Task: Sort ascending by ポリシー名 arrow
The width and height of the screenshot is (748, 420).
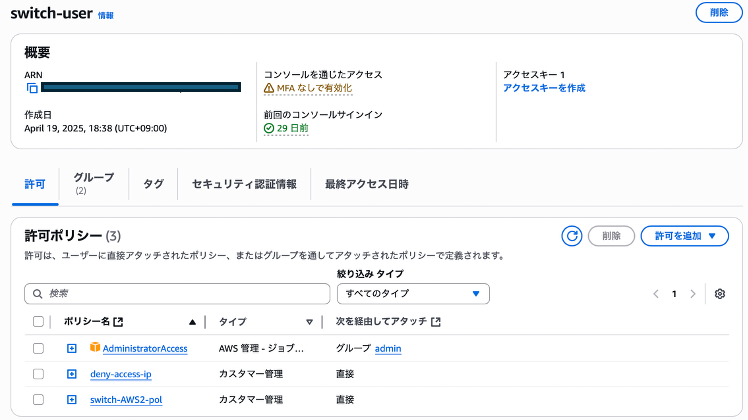Action: tap(192, 322)
